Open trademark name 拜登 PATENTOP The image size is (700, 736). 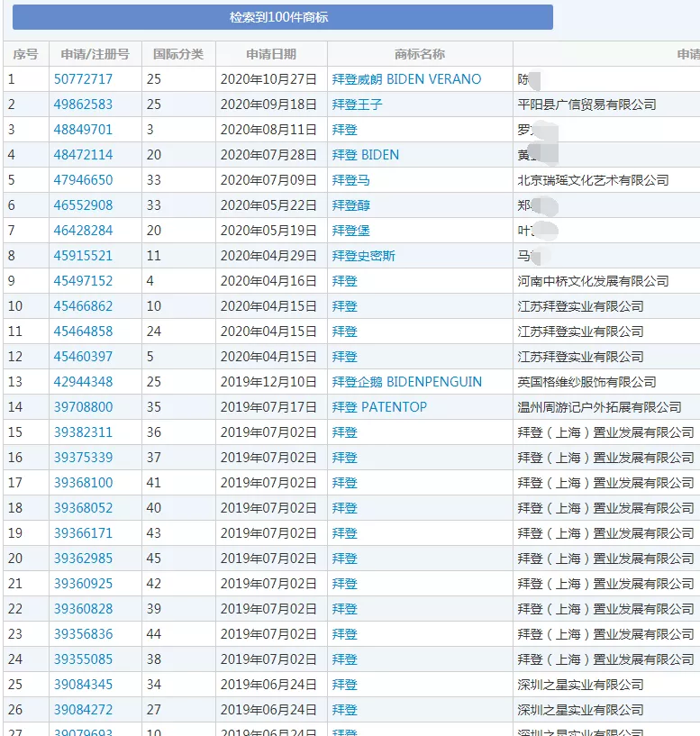pyautogui.click(x=379, y=407)
